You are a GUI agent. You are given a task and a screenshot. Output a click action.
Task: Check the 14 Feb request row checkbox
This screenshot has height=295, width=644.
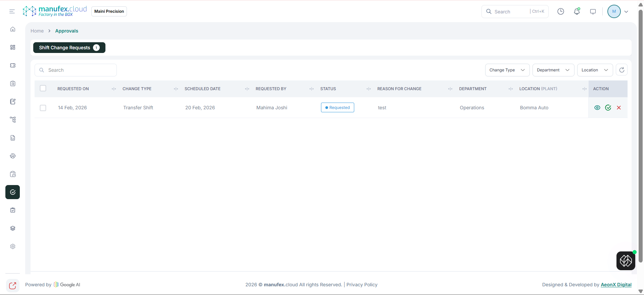coord(43,108)
